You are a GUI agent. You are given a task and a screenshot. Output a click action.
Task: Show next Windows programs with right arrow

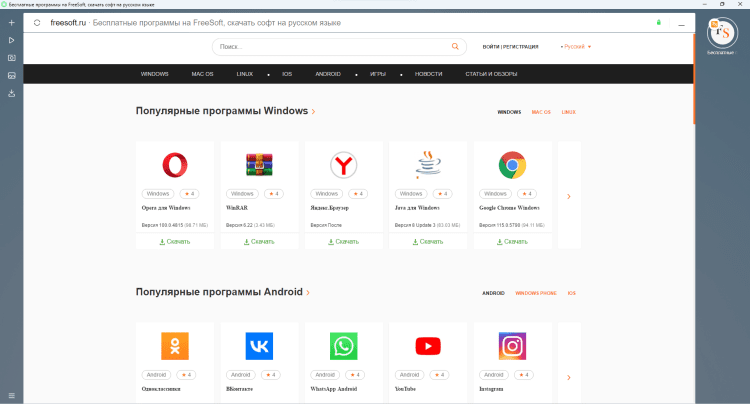click(x=569, y=197)
